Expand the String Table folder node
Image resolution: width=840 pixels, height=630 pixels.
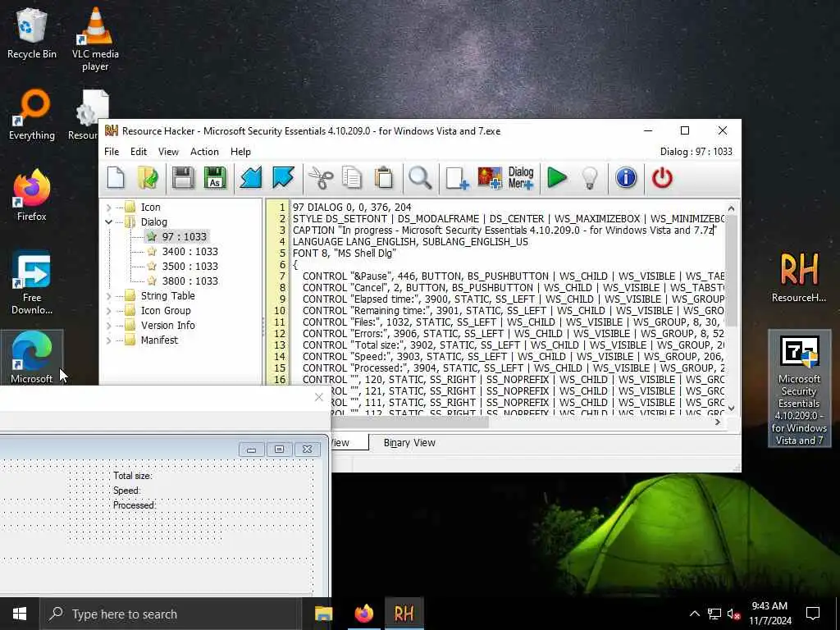(x=109, y=295)
